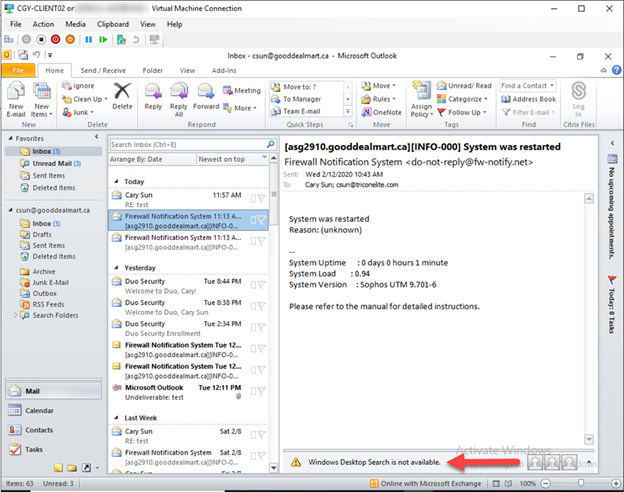Open the VM Clipboard menu
The height and width of the screenshot is (492, 624).
pyautogui.click(x=113, y=24)
